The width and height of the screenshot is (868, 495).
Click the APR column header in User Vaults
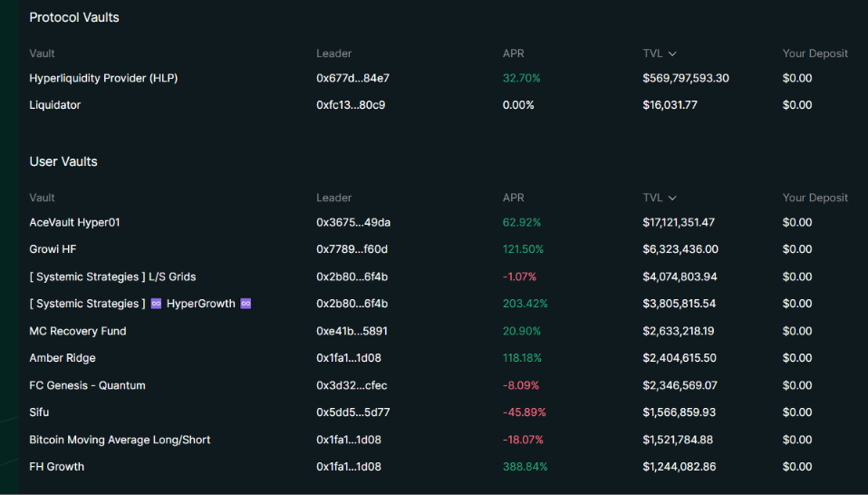point(513,198)
